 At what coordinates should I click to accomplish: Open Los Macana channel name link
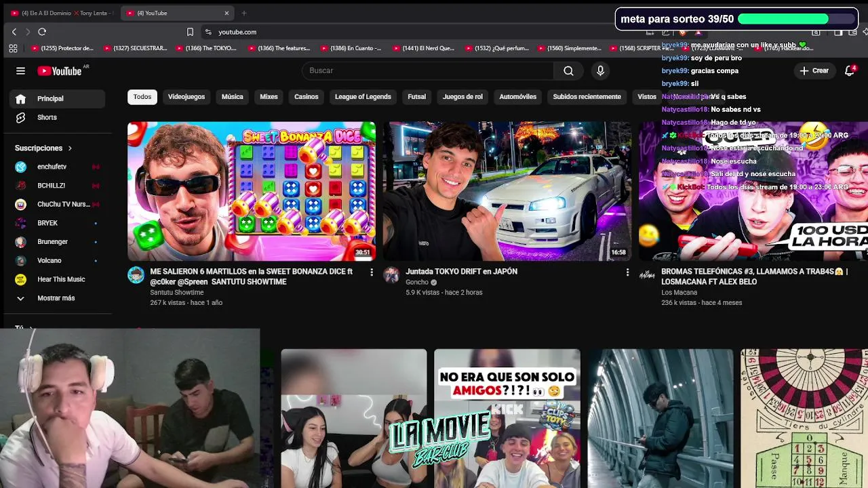click(679, 293)
